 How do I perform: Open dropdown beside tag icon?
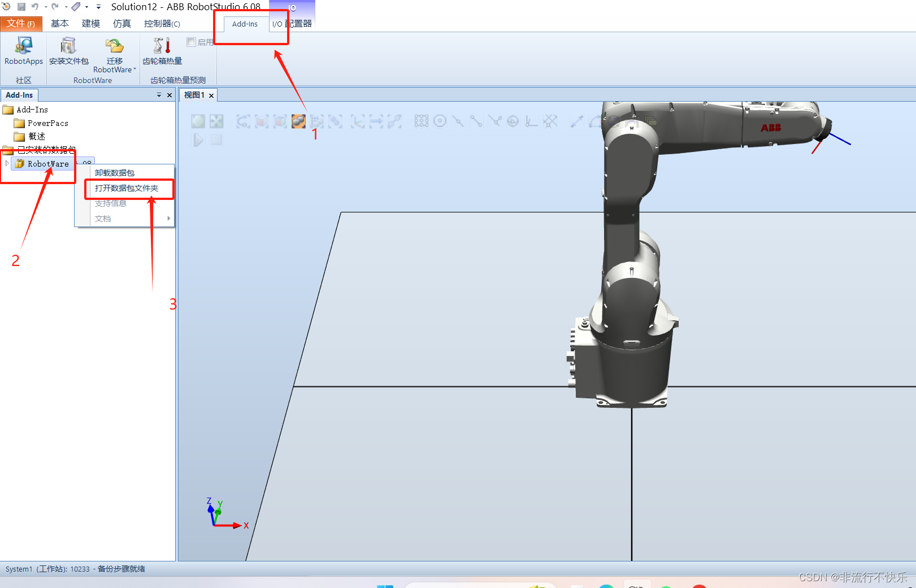86,7
